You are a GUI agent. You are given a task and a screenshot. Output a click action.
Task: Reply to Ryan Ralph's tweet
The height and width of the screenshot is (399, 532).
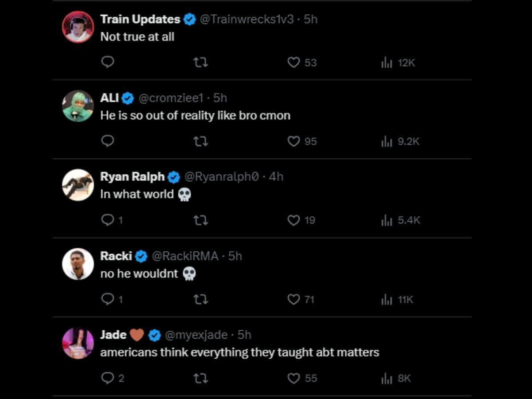click(x=108, y=220)
